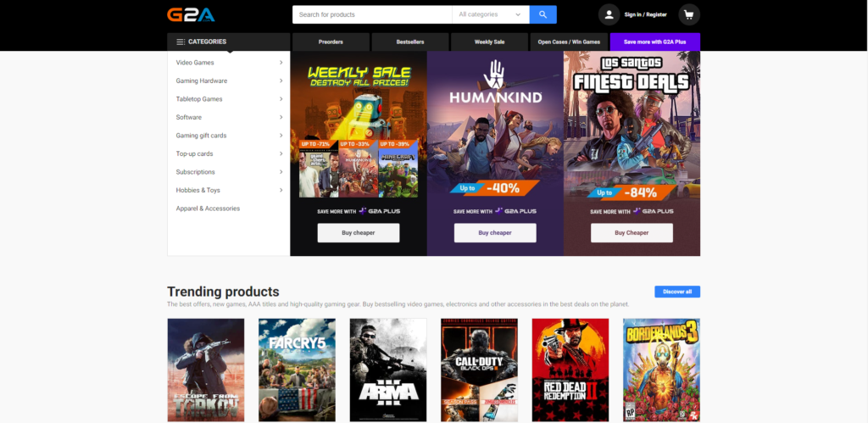Click Buy cheaper on Weekly Sale banner
Image resolution: width=868 pixels, height=423 pixels.
(x=359, y=233)
